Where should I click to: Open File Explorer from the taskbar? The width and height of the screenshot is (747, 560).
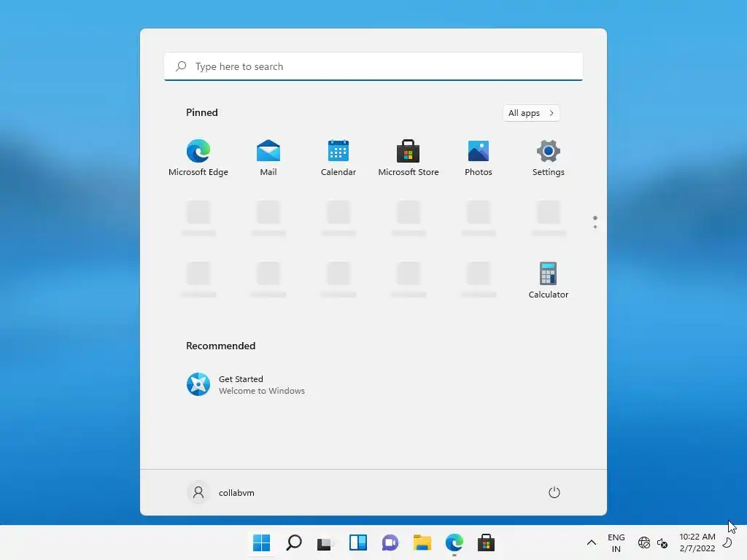pyautogui.click(x=422, y=542)
